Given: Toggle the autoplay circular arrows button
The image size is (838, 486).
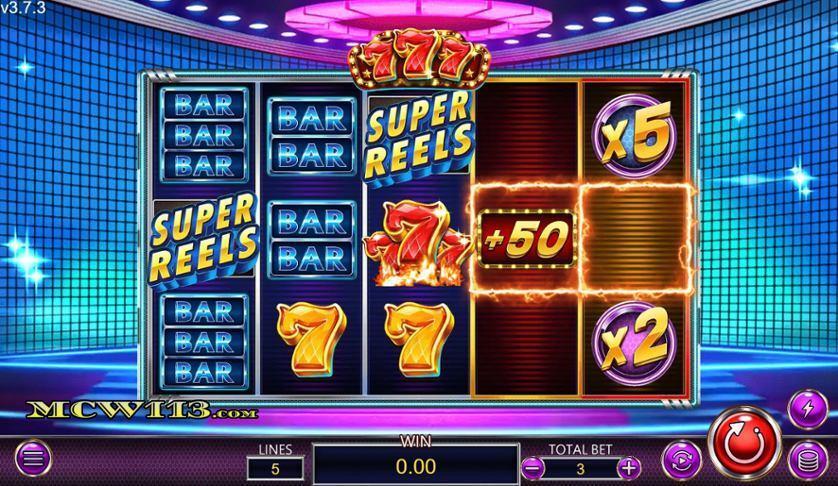Looking at the screenshot, I should pos(681,459).
